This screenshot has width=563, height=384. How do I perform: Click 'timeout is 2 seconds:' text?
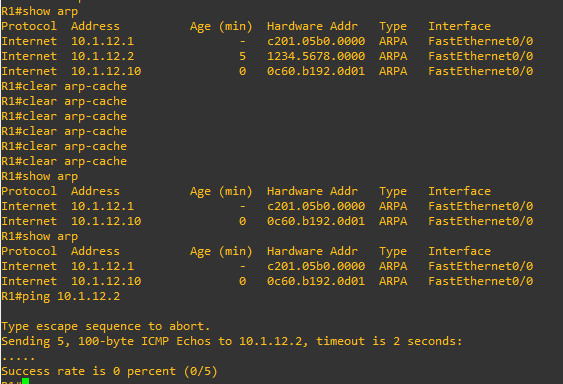[x=389, y=341]
